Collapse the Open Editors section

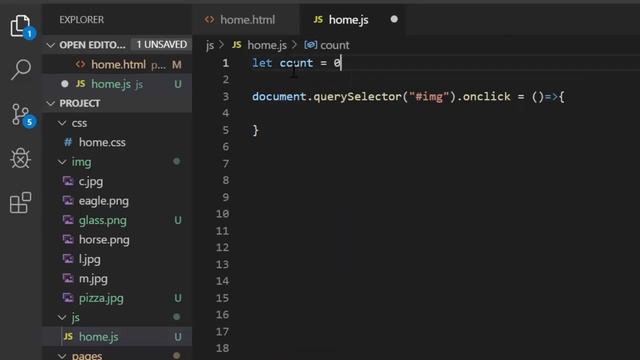pos(51,45)
